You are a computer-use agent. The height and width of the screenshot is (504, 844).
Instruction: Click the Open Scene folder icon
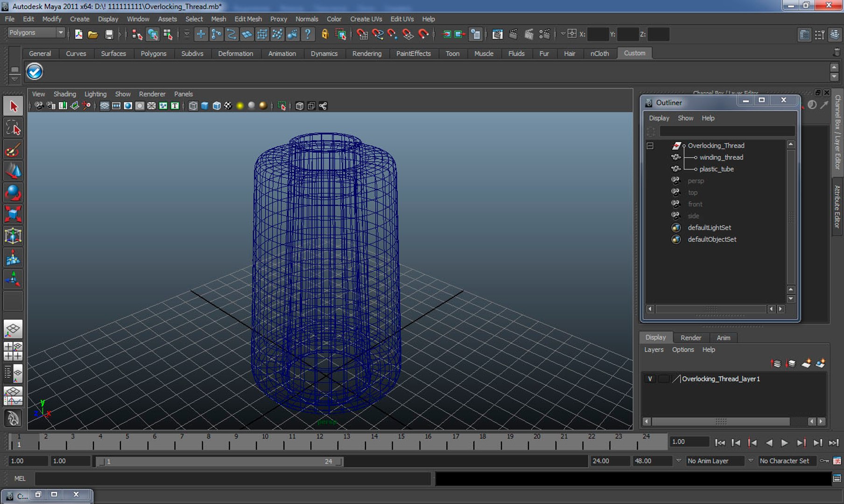pos(93,34)
